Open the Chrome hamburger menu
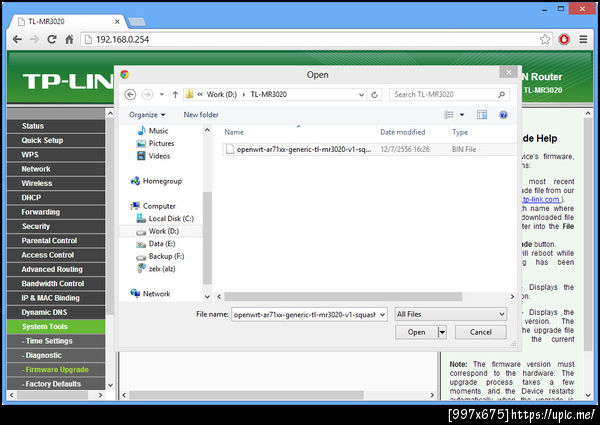This screenshot has width=600, height=425. pos(583,39)
